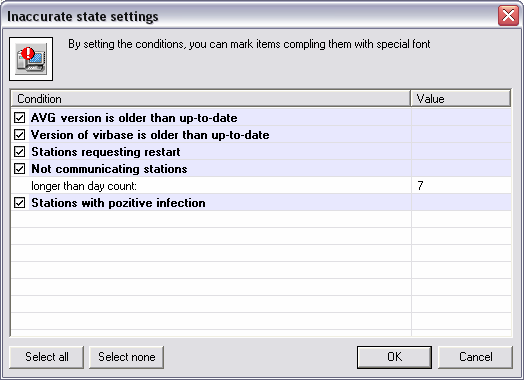Click the Value column header
The width and height of the screenshot is (524, 380).
pos(461,99)
